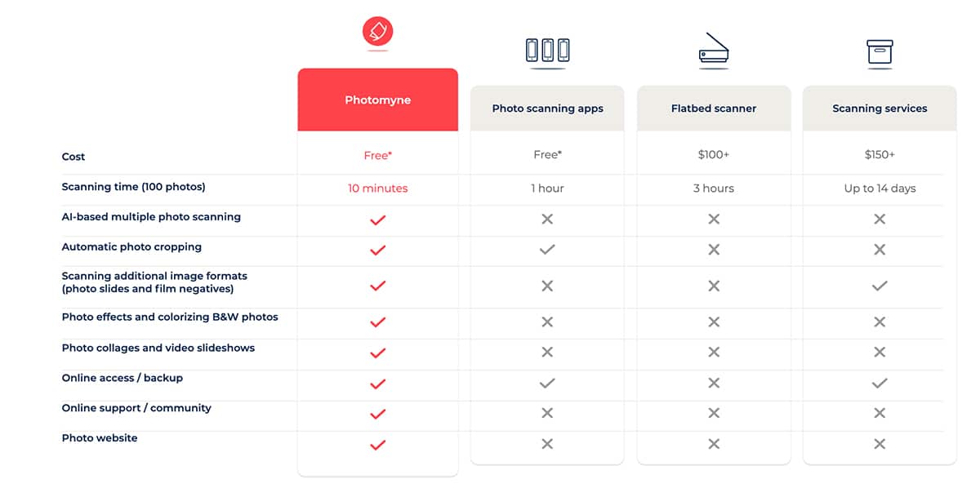Click the three-phones photo scanning apps icon

(x=547, y=50)
